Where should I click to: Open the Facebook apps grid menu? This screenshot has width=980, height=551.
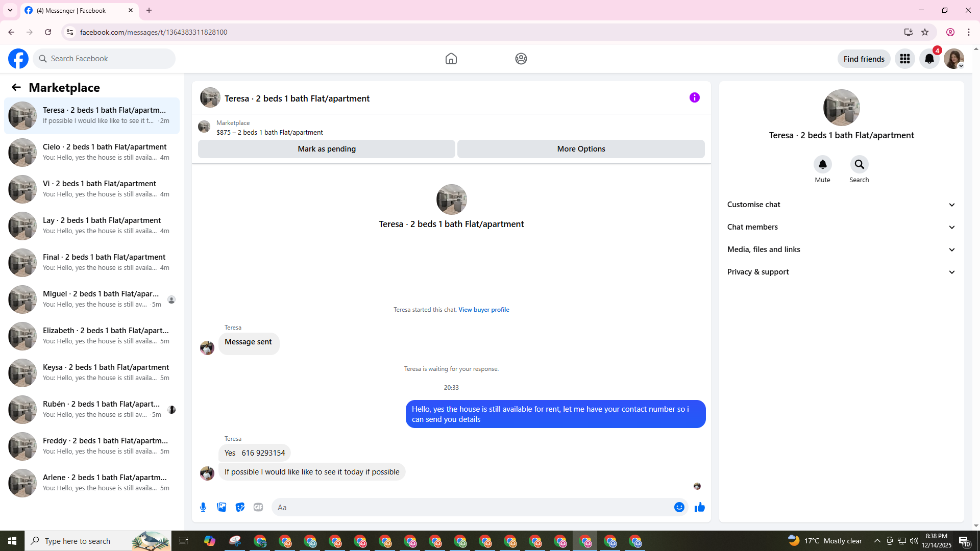point(904,59)
